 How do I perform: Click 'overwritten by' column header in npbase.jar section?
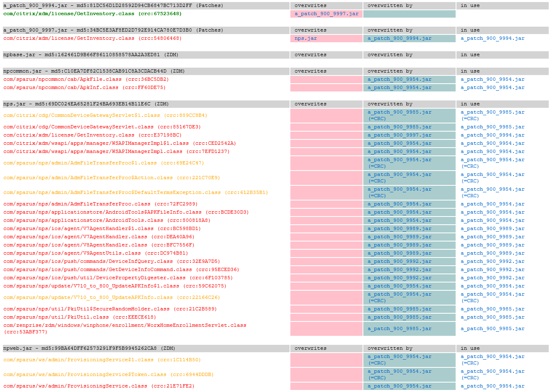[x=390, y=55]
